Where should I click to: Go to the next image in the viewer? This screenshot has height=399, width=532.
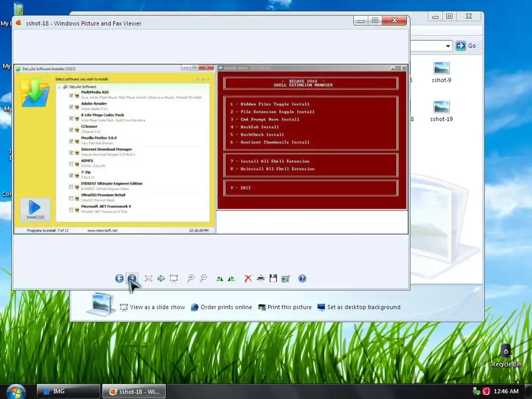[131, 278]
